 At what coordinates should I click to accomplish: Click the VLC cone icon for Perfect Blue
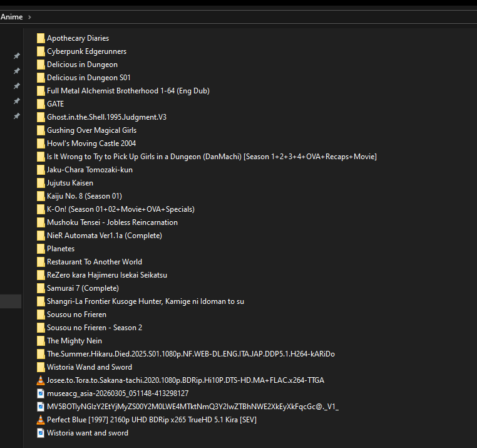click(x=41, y=420)
